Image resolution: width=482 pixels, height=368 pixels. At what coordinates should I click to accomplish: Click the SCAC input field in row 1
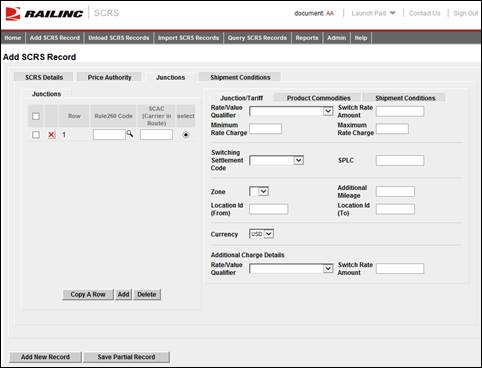[x=156, y=135]
